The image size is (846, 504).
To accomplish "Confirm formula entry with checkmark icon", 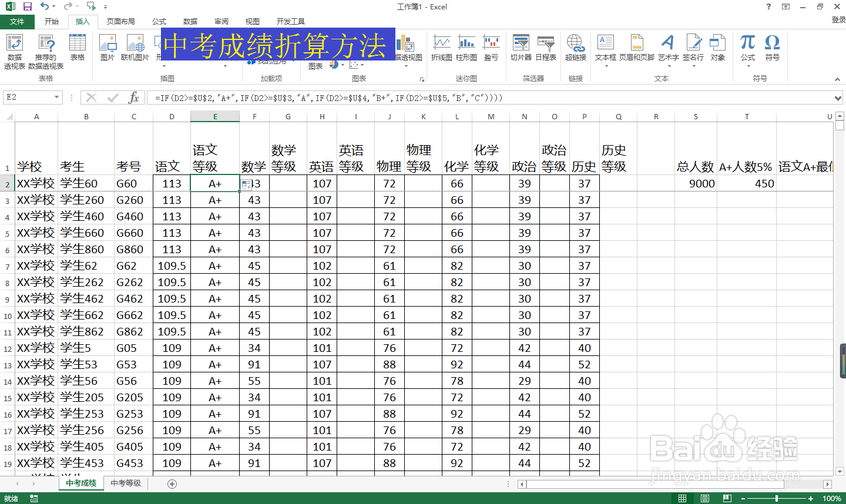I will pos(113,98).
